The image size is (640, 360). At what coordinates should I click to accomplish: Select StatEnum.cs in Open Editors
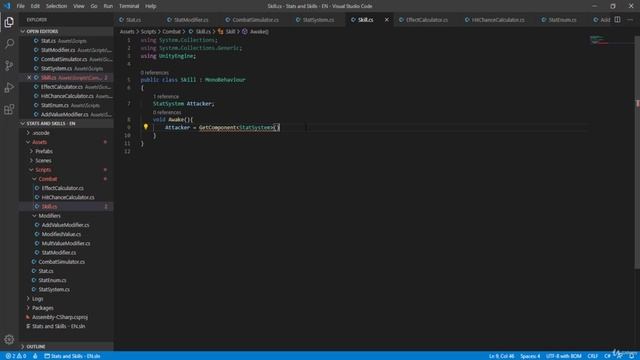point(67,105)
